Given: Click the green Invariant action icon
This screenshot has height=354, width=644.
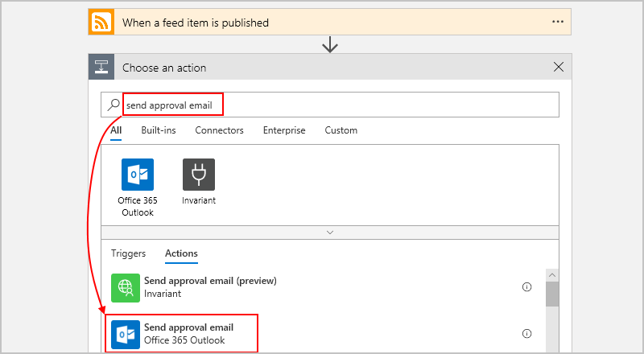Looking at the screenshot, I should [125, 287].
